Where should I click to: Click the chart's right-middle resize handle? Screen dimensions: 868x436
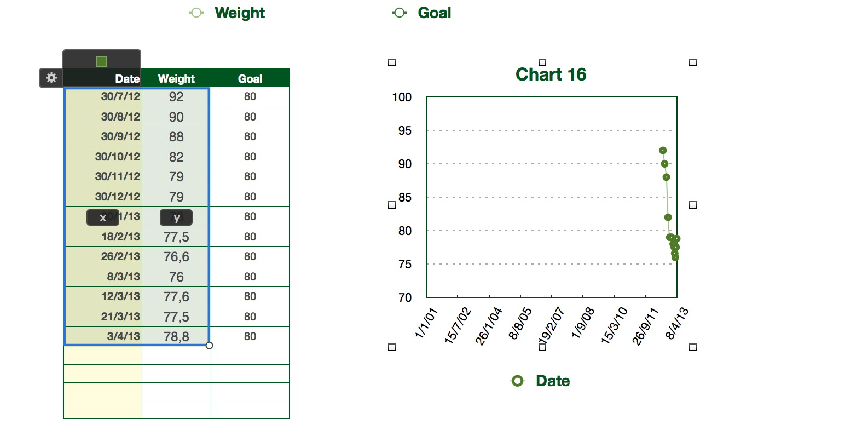[x=693, y=205]
